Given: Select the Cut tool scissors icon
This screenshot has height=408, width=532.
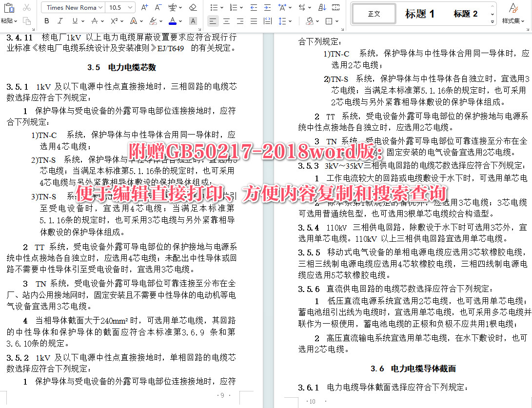Looking at the screenshot, I should click(27, 8).
